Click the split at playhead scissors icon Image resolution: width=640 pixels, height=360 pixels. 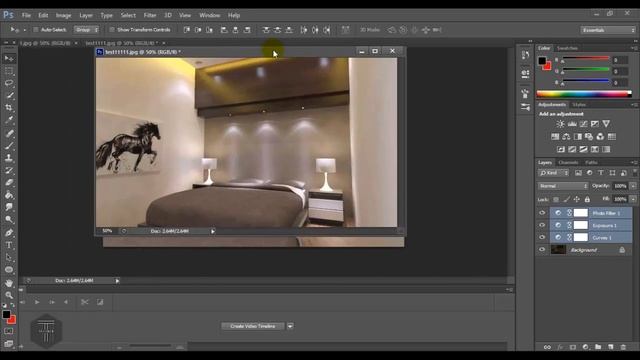(84, 302)
